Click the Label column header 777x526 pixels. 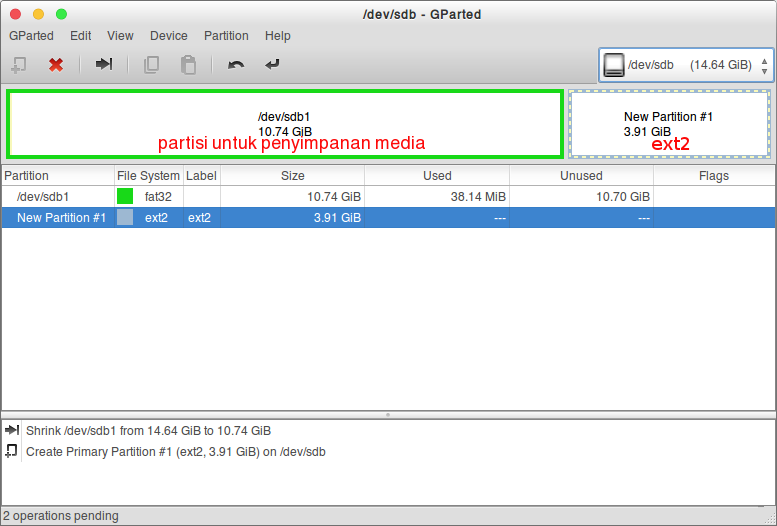pos(201,175)
